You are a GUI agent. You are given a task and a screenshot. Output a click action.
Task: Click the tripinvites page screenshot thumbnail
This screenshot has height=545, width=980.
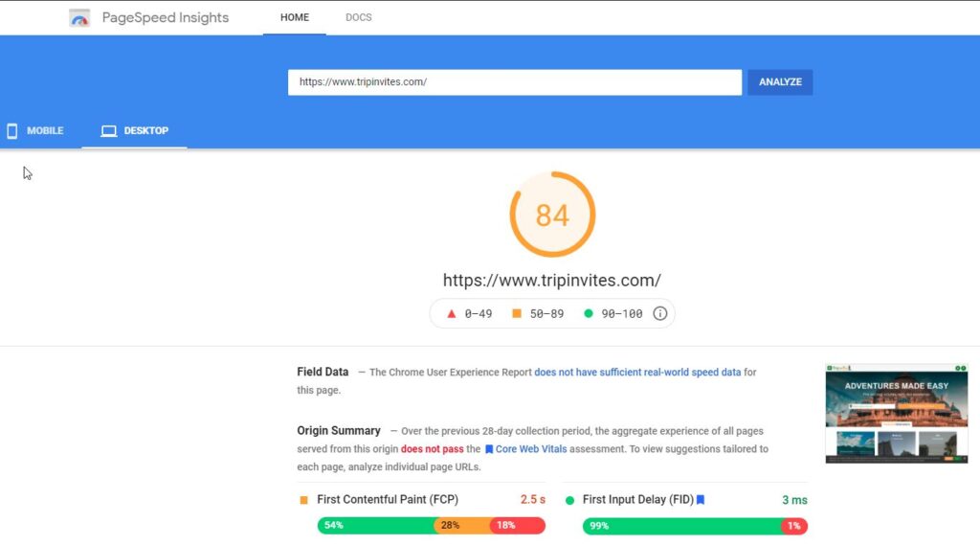point(896,414)
